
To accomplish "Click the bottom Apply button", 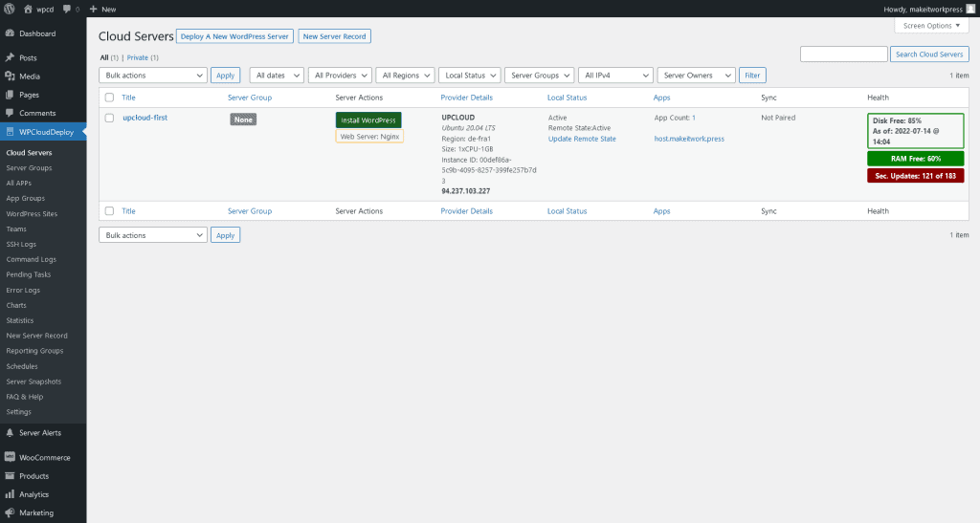I will (x=226, y=235).
